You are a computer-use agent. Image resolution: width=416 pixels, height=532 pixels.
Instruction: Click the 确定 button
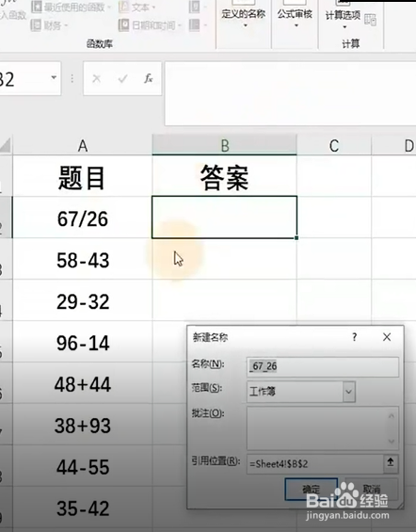[312, 489]
